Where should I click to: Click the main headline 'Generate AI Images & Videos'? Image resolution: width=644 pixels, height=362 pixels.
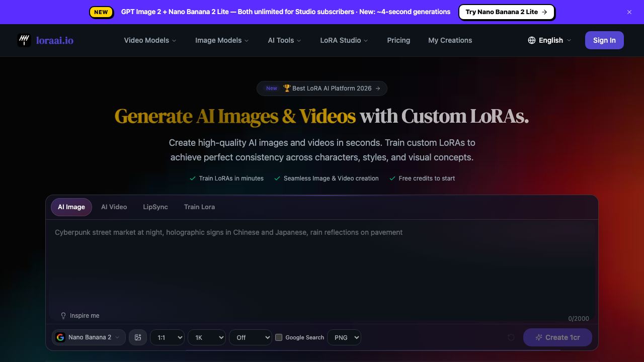click(235, 116)
